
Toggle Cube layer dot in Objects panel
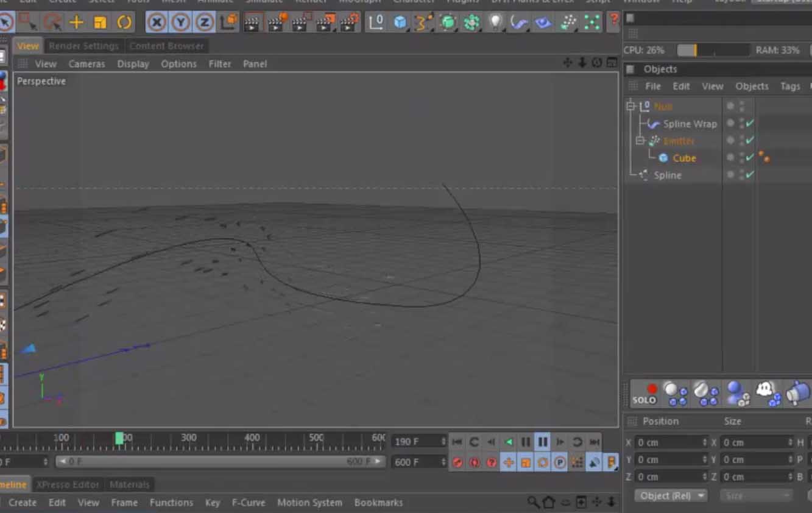[730, 158]
